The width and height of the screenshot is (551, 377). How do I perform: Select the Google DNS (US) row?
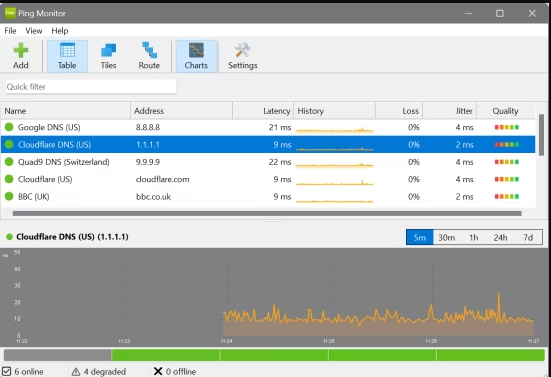tap(268, 127)
